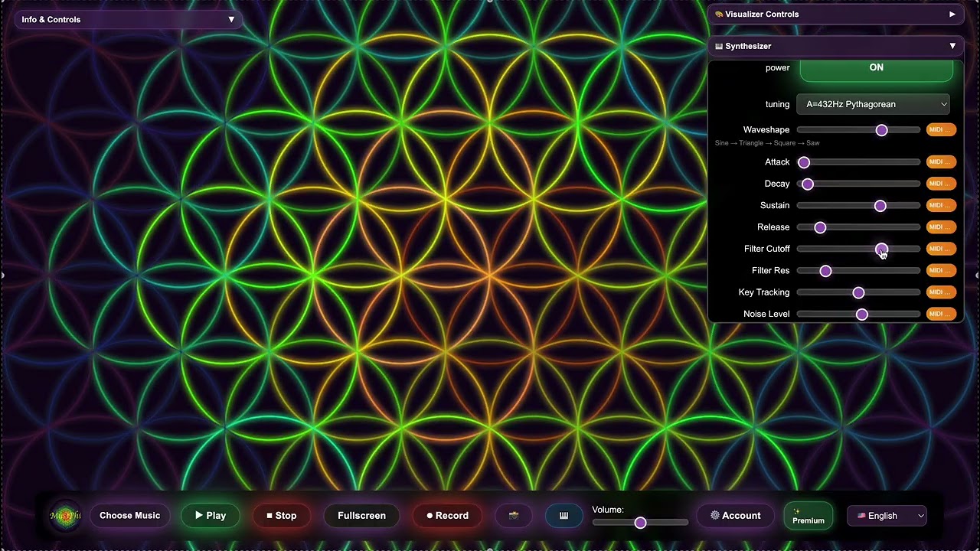This screenshot has height=551, width=980.
Task: Toggle the synthesizer power ON button
Action: tap(877, 69)
